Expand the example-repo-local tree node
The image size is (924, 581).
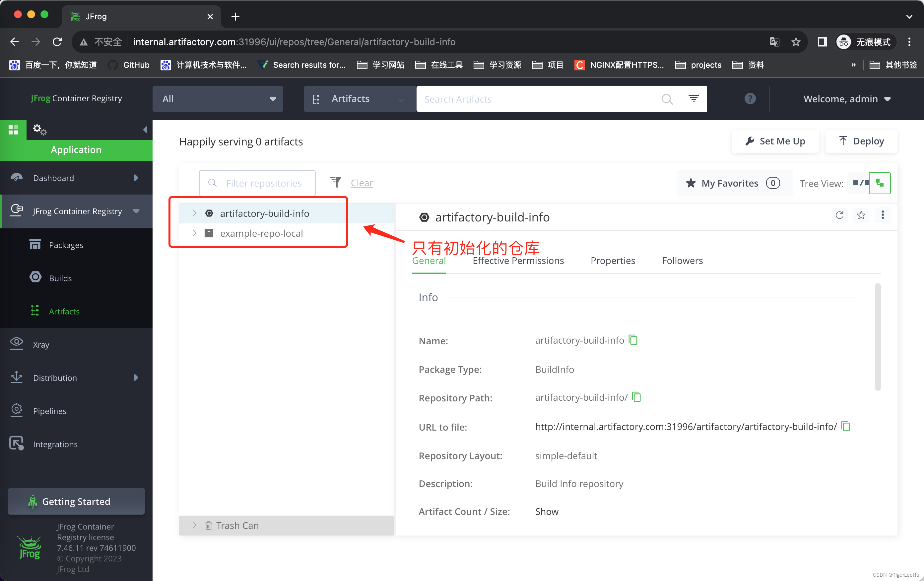pos(195,233)
